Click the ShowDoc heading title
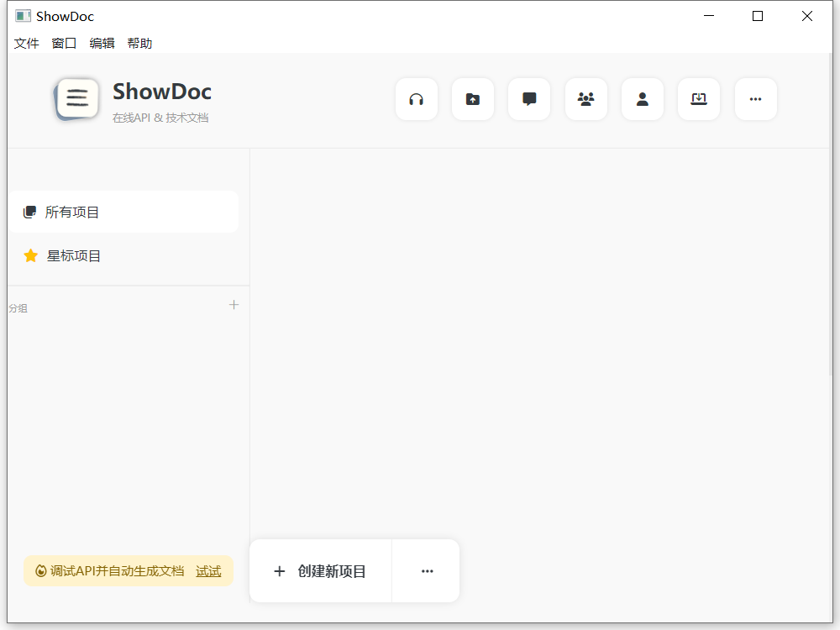The image size is (840, 630). tap(162, 92)
